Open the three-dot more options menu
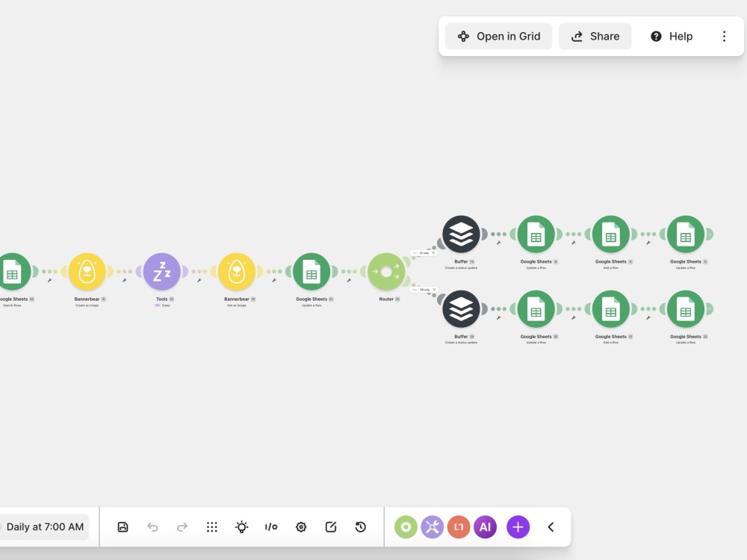The image size is (747, 560). tap(724, 36)
